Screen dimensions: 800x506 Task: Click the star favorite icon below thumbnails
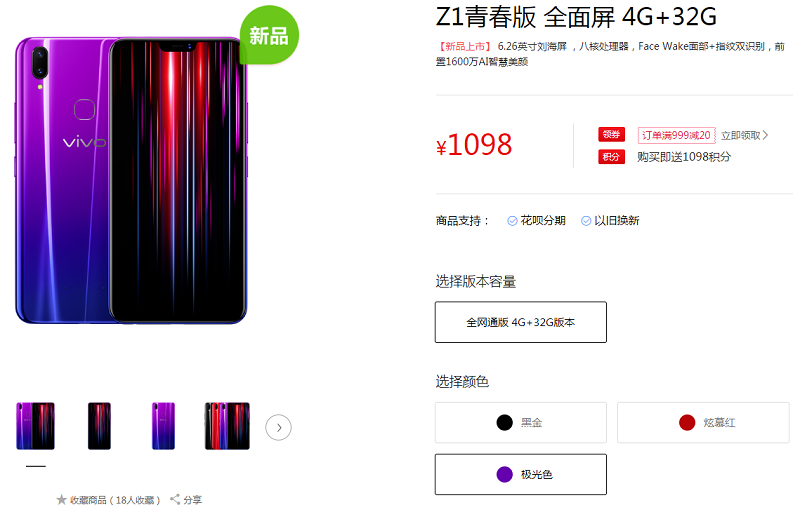click(x=62, y=499)
